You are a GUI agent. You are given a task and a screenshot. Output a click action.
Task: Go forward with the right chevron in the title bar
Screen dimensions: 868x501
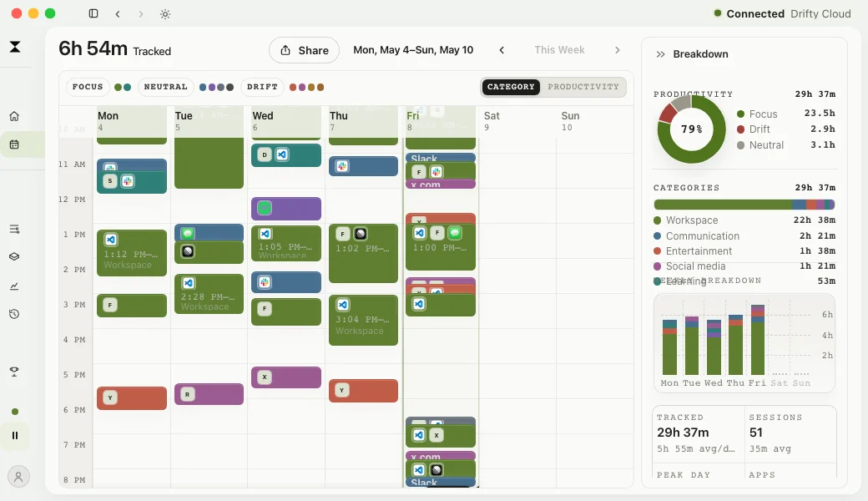click(140, 14)
